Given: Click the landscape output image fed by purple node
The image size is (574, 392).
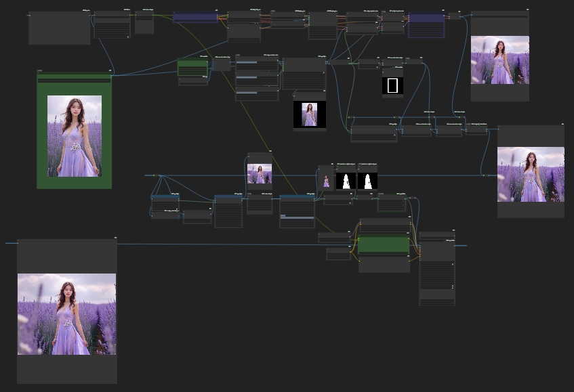Looking at the screenshot, I should coord(499,60).
